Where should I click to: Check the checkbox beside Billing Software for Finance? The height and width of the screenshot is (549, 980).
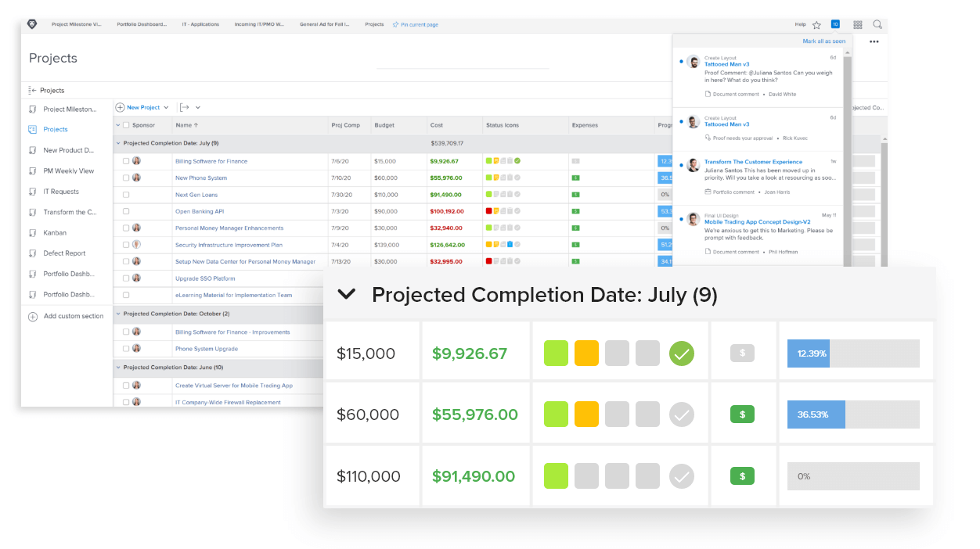click(x=125, y=160)
